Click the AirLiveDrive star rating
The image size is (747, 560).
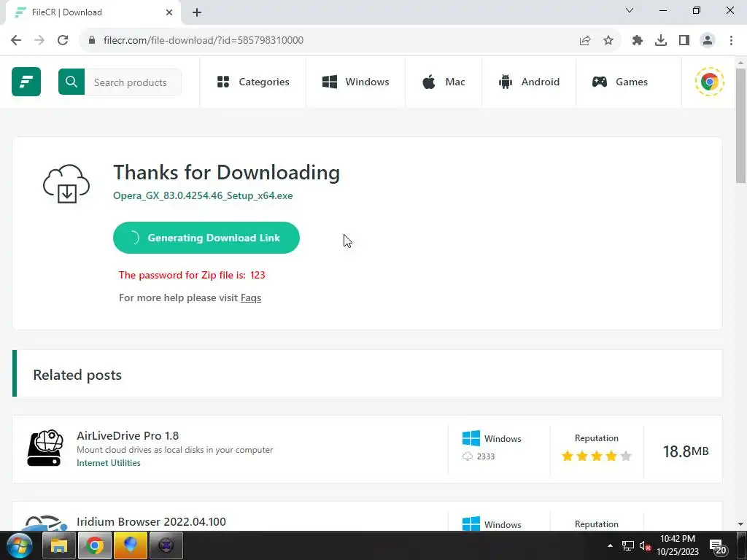point(597,456)
